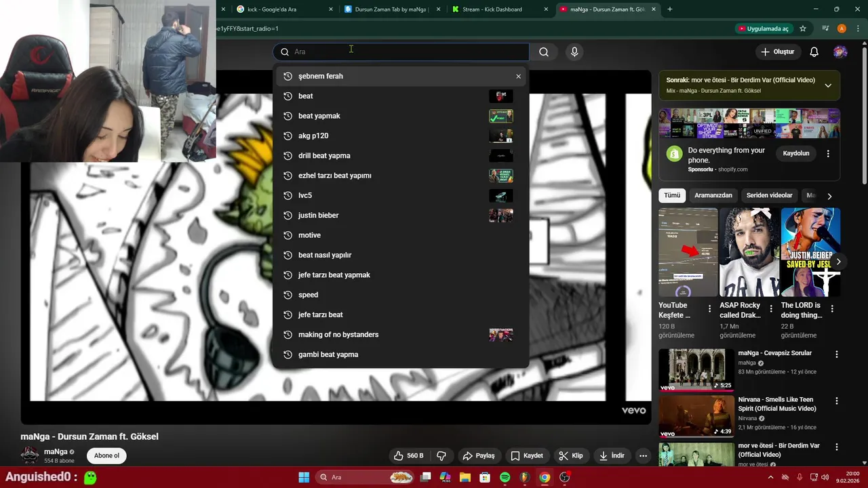The image size is (868, 488).
Task: Click history clock icon beside 'motive'
Action: pos(288,235)
